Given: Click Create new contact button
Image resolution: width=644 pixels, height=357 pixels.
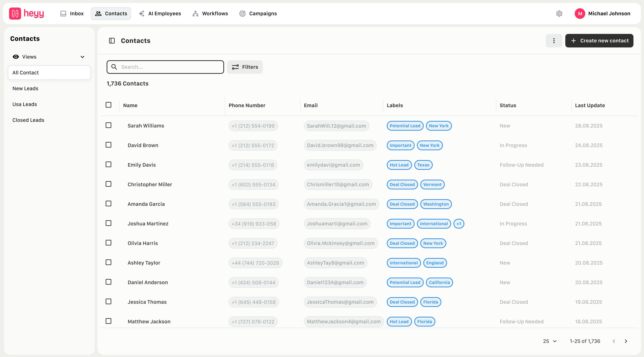Looking at the screenshot, I should 599,41.
